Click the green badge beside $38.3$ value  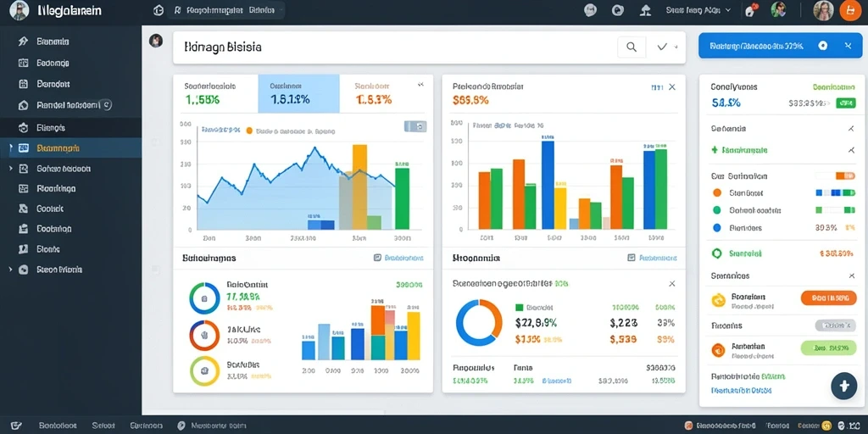click(845, 103)
